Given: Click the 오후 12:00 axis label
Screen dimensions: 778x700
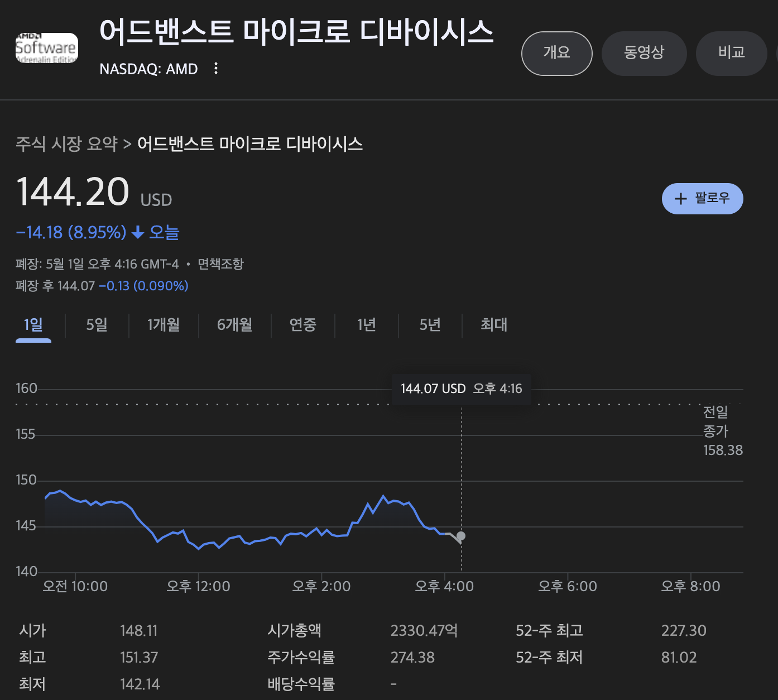Looking at the screenshot, I should pos(198,587).
